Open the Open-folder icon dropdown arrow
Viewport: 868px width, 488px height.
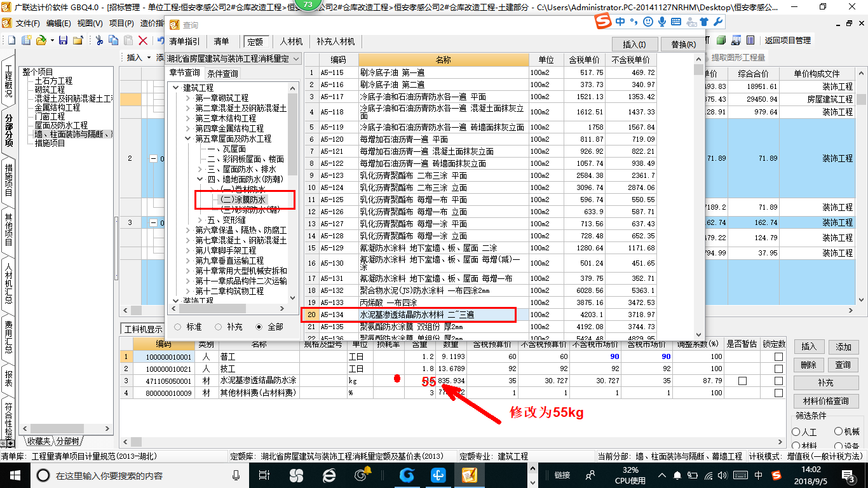coord(51,40)
